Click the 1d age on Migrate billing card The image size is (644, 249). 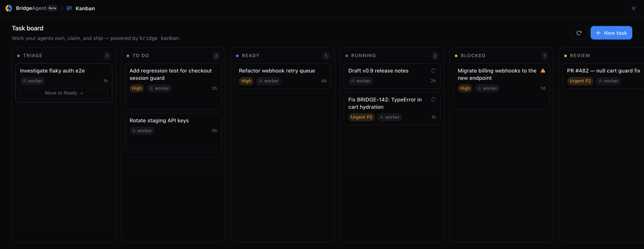click(x=543, y=88)
